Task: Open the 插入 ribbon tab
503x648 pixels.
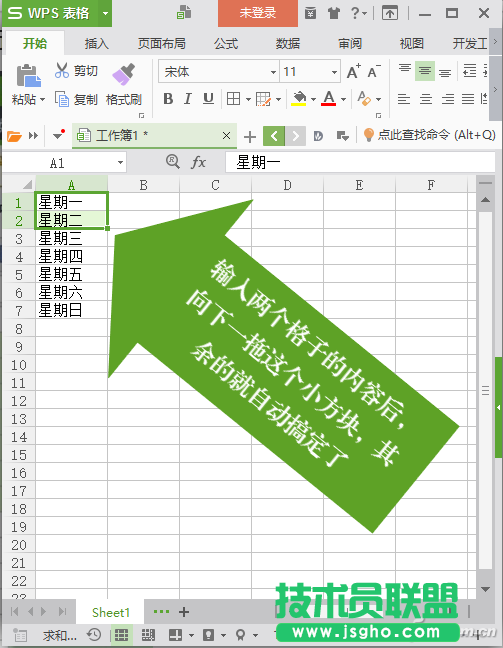Action: (96, 43)
